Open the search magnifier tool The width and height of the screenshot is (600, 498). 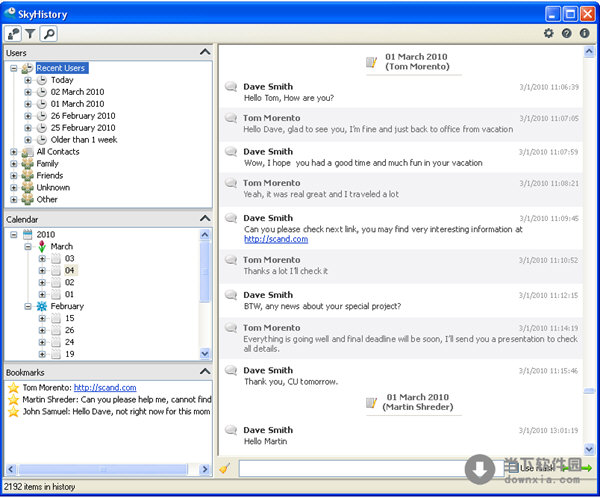pyautogui.click(x=49, y=33)
